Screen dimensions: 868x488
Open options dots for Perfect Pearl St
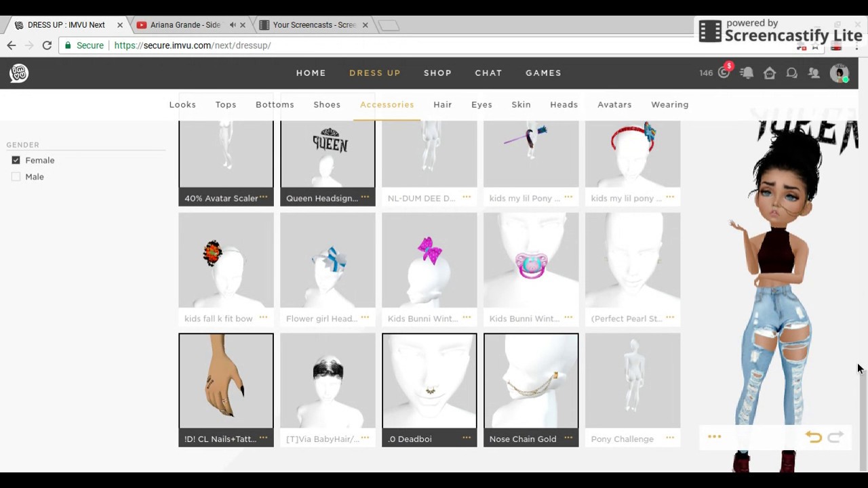pos(670,318)
